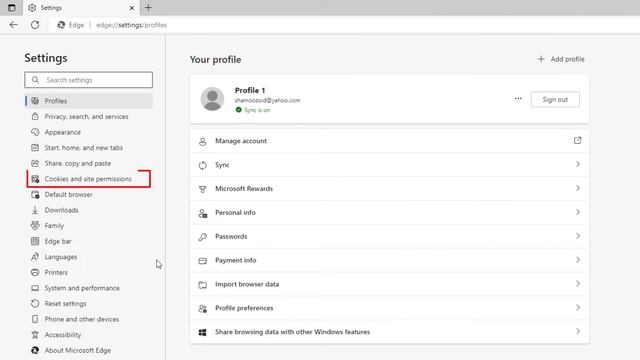Expand Share browsing data chevron
The height and width of the screenshot is (360, 640).
point(578,331)
